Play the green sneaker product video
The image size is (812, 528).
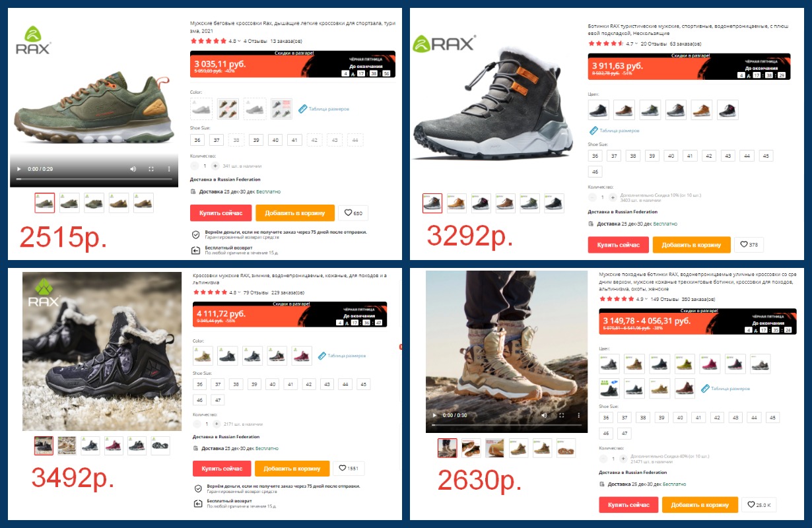point(19,169)
